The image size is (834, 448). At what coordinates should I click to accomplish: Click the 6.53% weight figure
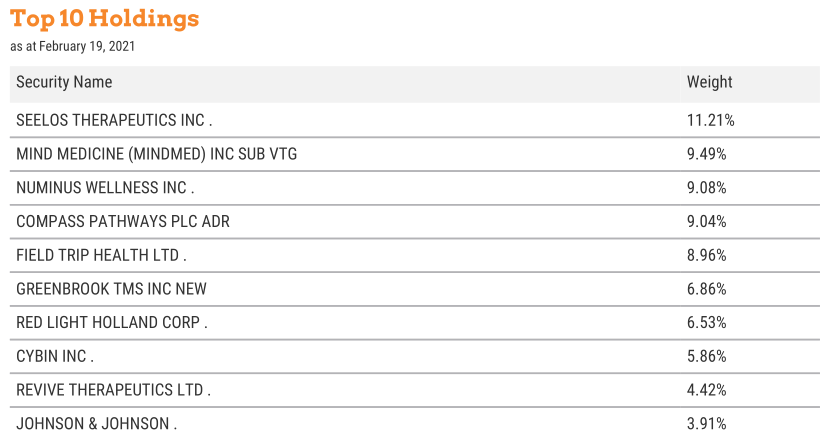[x=706, y=323]
